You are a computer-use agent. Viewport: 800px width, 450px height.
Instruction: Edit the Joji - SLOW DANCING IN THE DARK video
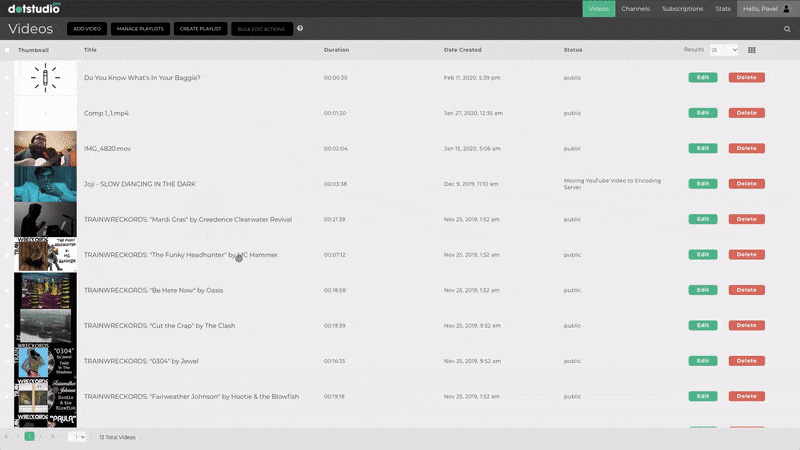click(x=702, y=184)
